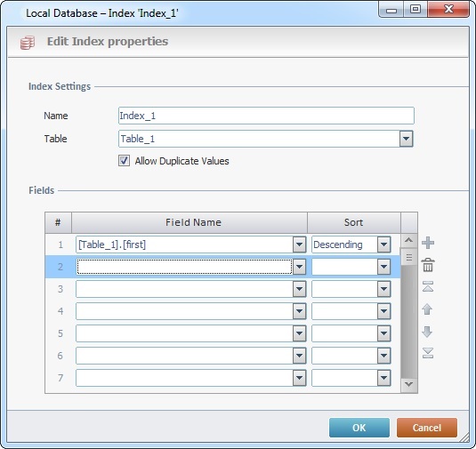Open the row 1 Field Name dropdown
This screenshot has width=476, height=449.
point(299,245)
